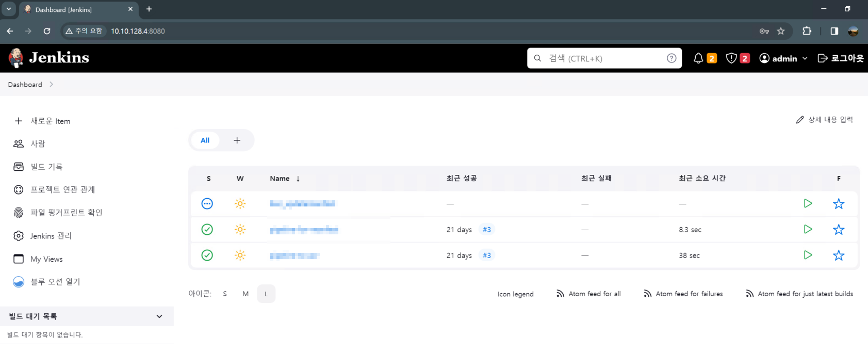Open a new browser tab

(x=149, y=9)
